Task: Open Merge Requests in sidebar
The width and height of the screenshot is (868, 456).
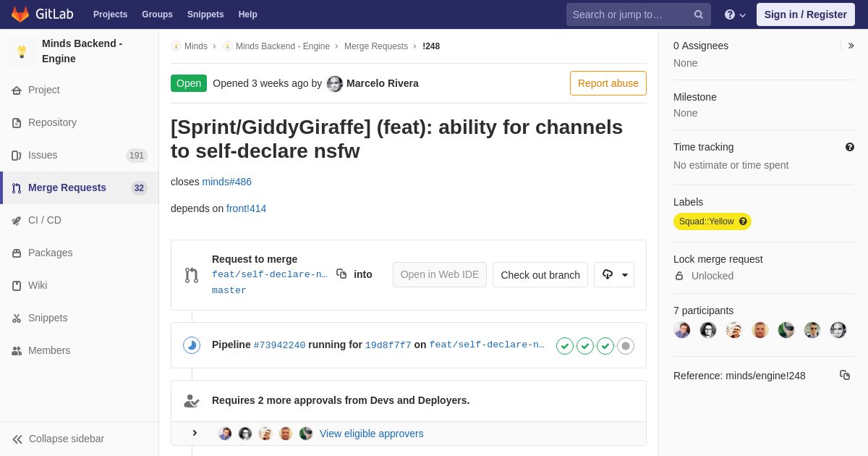Action: [x=80, y=187]
